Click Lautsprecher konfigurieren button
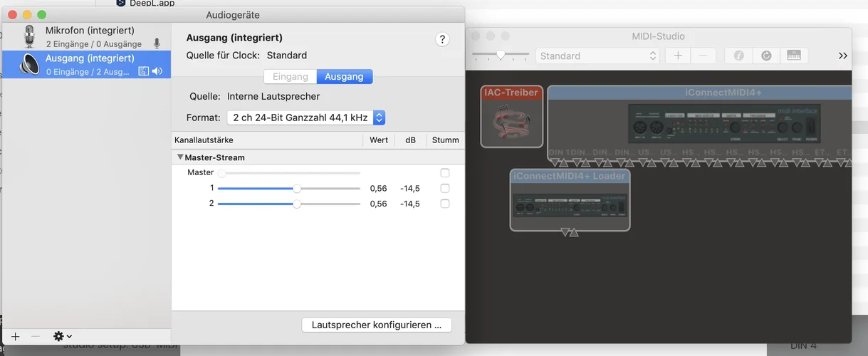Image resolution: width=868 pixels, height=356 pixels. coord(377,325)
